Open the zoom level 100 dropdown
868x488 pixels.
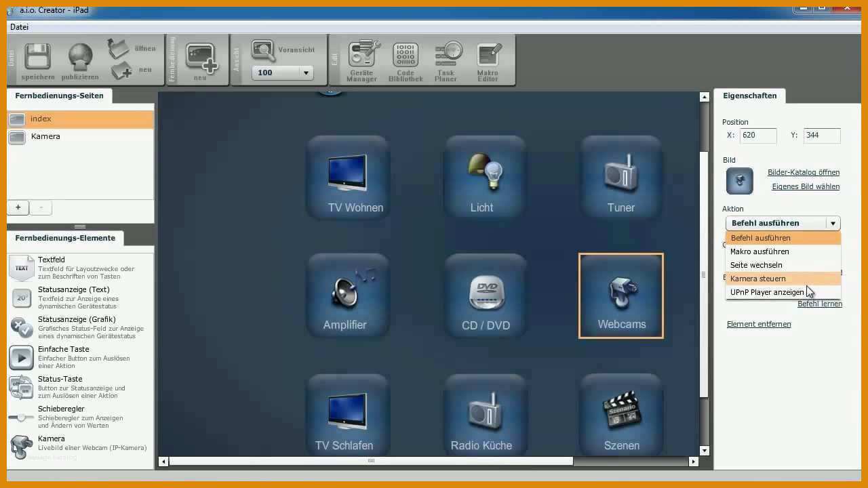click(x=306, y=73)
